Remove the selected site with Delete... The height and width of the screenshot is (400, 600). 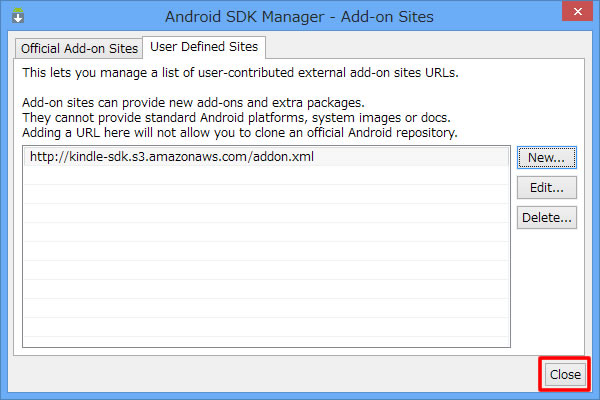point(546,217)
